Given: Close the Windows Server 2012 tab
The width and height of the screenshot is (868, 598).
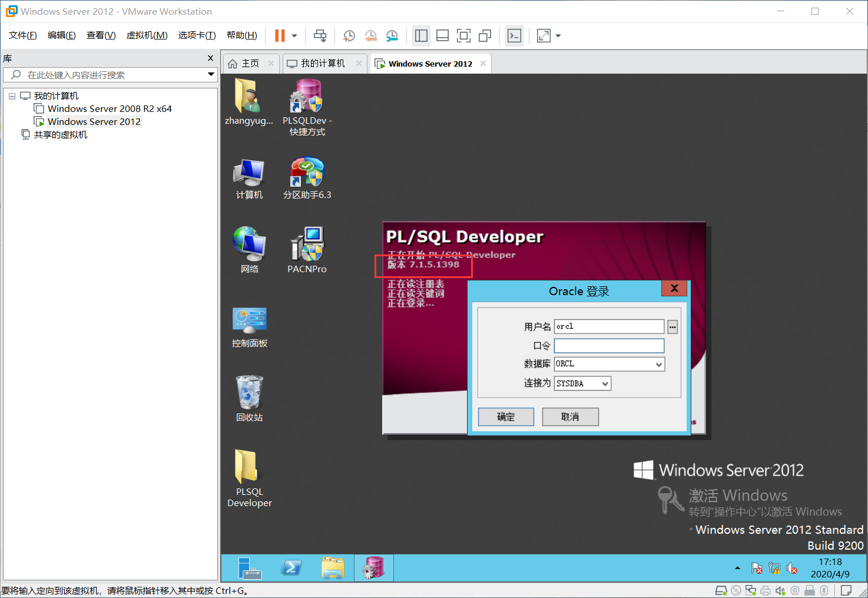Looking at the screenshot, I should [x=483, y=64].
